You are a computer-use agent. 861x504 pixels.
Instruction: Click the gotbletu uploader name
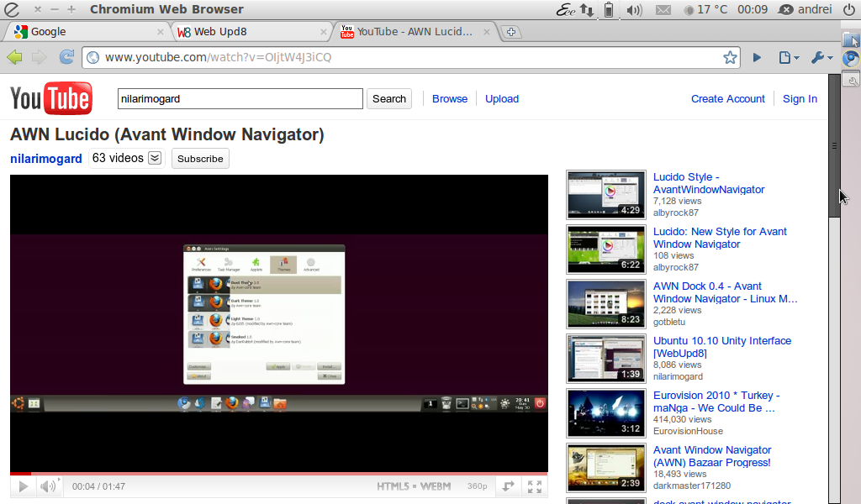tap(668, 322)
